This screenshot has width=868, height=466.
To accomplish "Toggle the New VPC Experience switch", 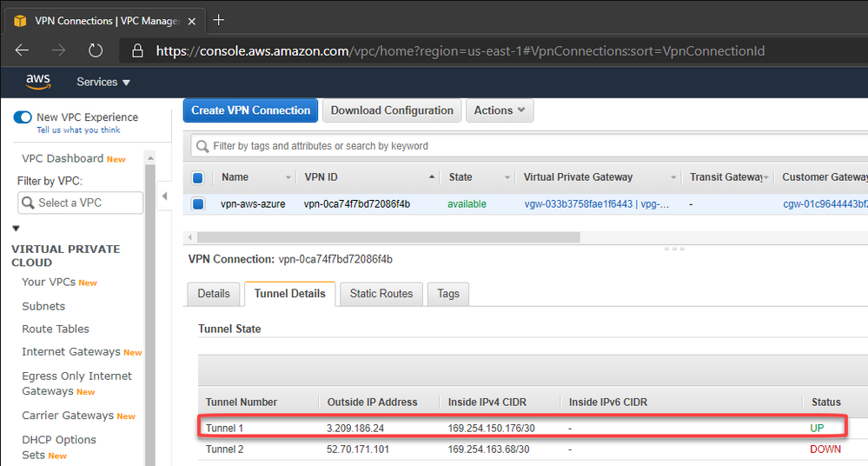I will [23, 116].
